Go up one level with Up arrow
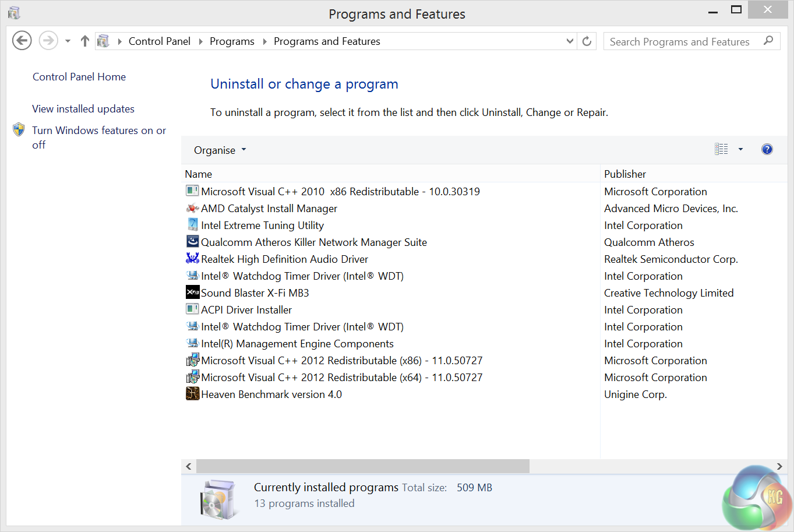Image resolution: width=794 pixels, height=532 pixels. click(x=85, y=41)
